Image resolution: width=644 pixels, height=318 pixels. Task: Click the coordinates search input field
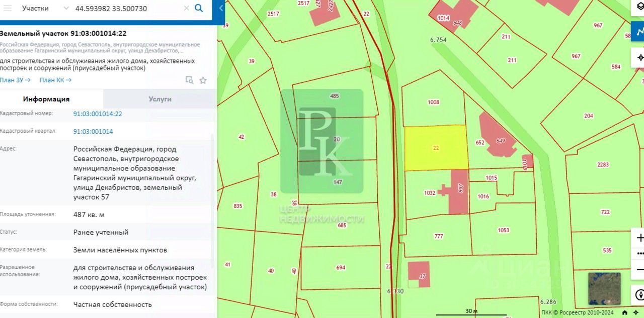click(127, 8)
